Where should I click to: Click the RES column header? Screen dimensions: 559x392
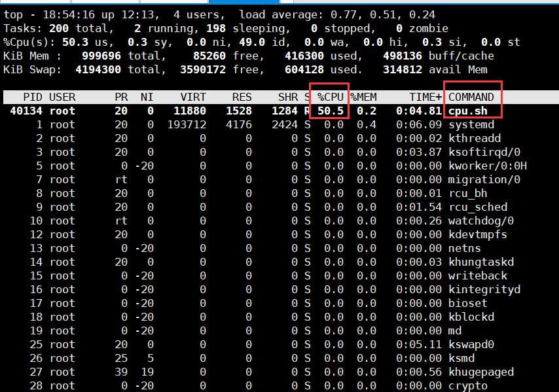pos(242,97)
